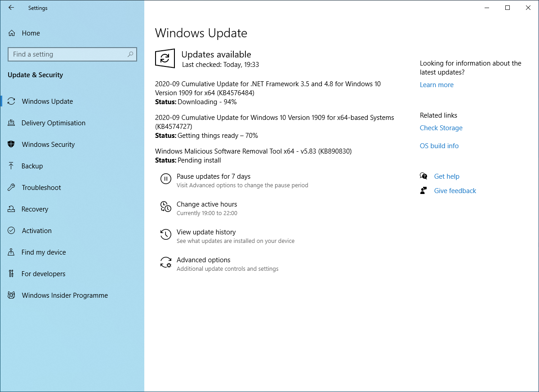Viewport: 539px width, 392px height.
Task: Click the search magnifier icon
Action: 130,54
